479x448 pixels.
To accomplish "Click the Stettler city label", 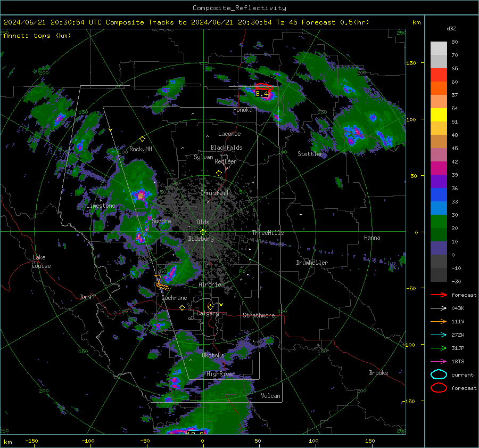I will 310,154.
